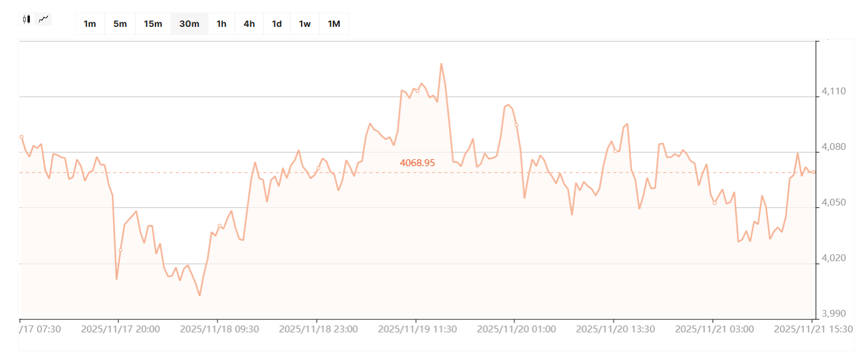868x353 pixels.
Task: Switch to candlestick chart view
Action: [26, 19]
